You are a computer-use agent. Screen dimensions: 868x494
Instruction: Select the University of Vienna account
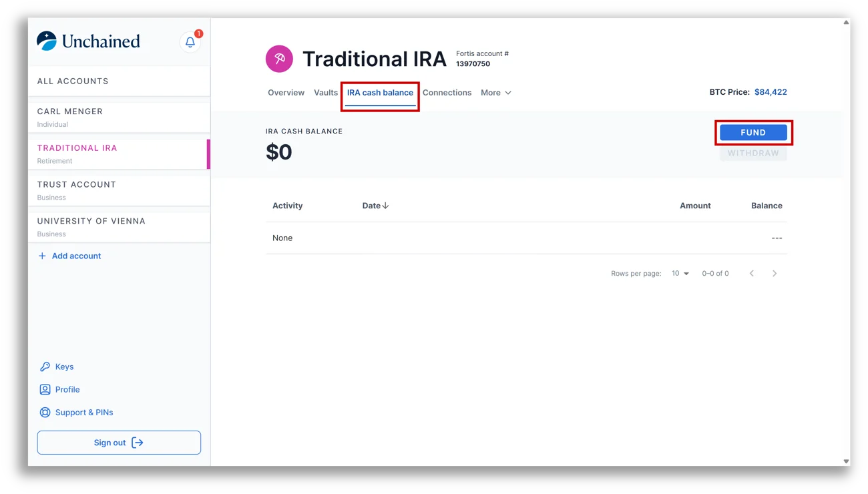pos(119,226)
